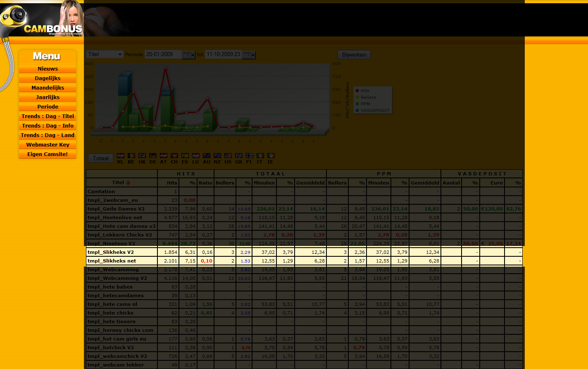Select the tmpl_Geile Dames V2 row
The image size is (588, 369).
coord(304,209)
